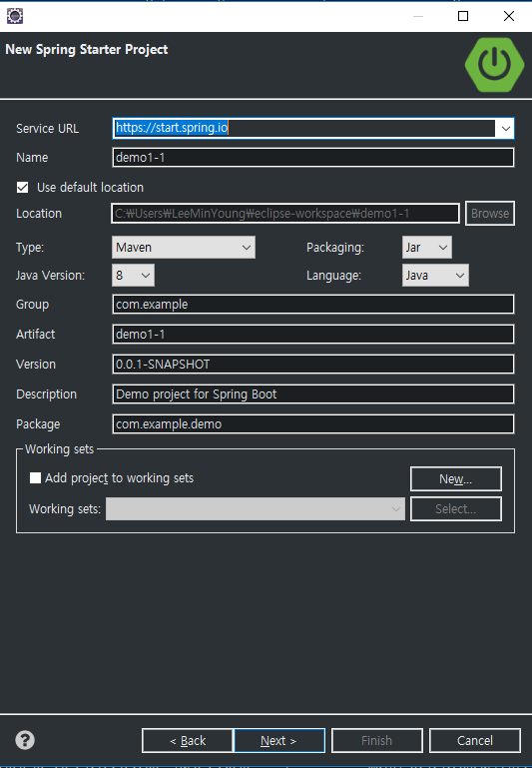
Task: Open the Type dropdown showing Maven
Action: (x=184, y=248)
